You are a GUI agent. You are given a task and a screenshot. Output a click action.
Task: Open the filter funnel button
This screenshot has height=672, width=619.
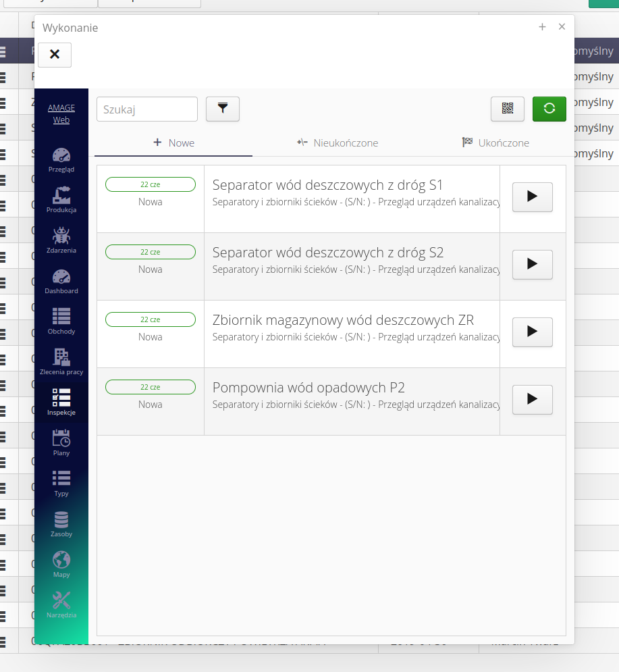[x=223, y=109]
